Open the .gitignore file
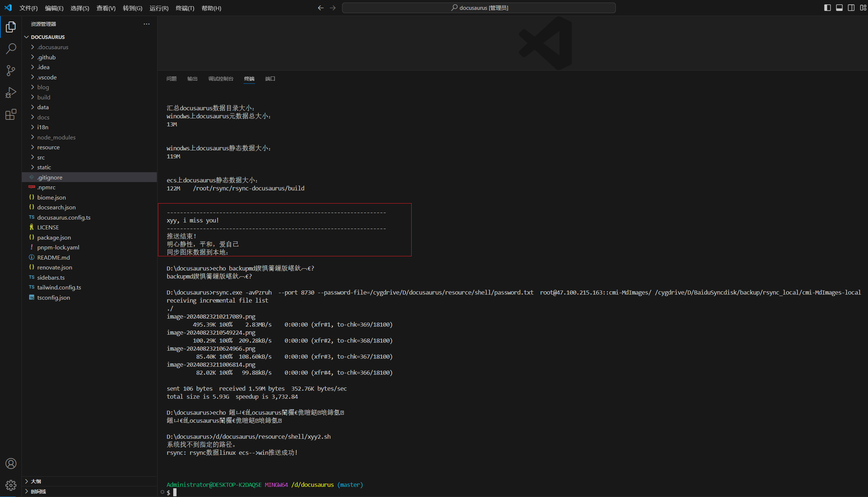Image resolution: width=868 pixels, height=497 pixels. click(x=89, y=177)
